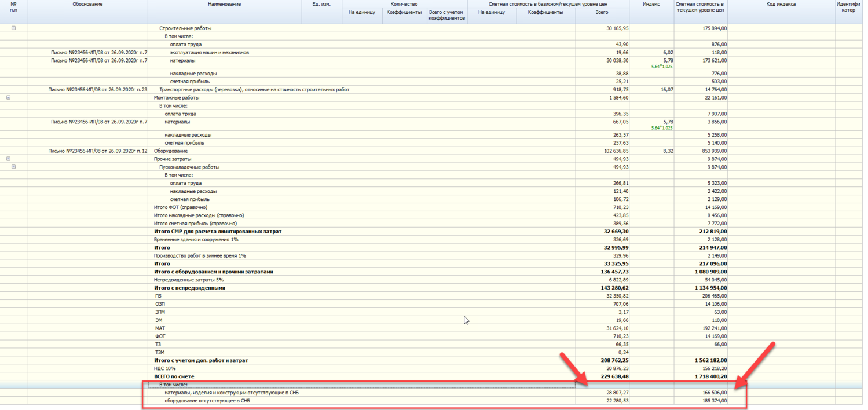This screenshot has width=868, height=410.
Task: Collapse the Пусконаладочные работы subgroup
Action: [x=13, y=167]
